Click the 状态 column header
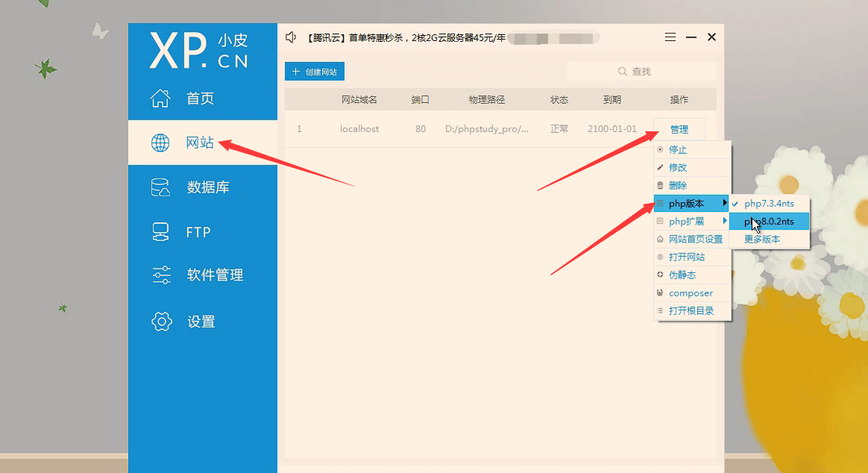 pos(559,100)
